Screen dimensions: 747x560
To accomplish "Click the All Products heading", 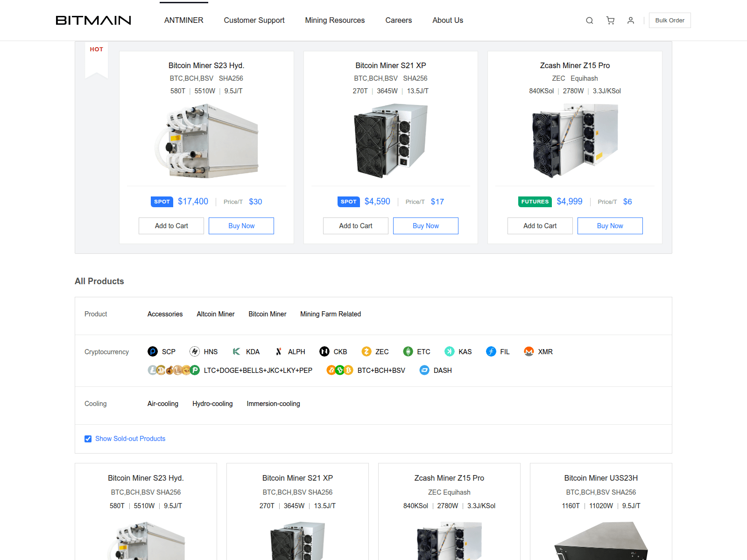I will point(99,281).
